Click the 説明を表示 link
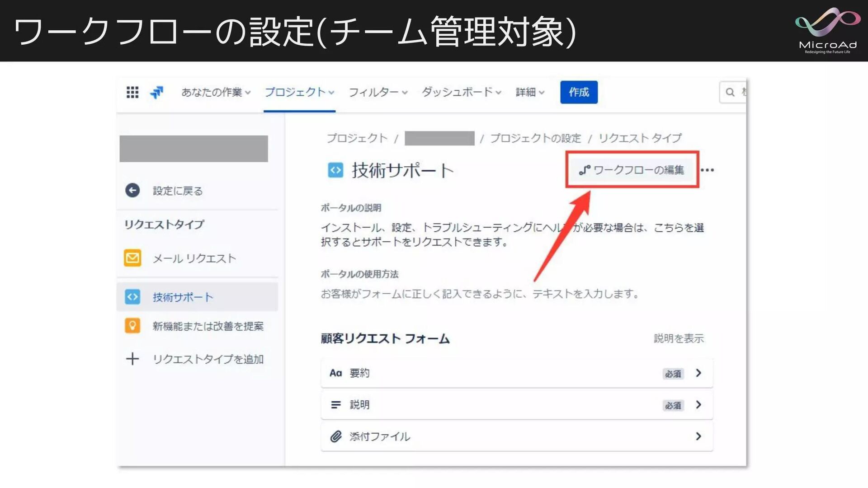Viewport: 868px width, 488px height. (679, 338)
